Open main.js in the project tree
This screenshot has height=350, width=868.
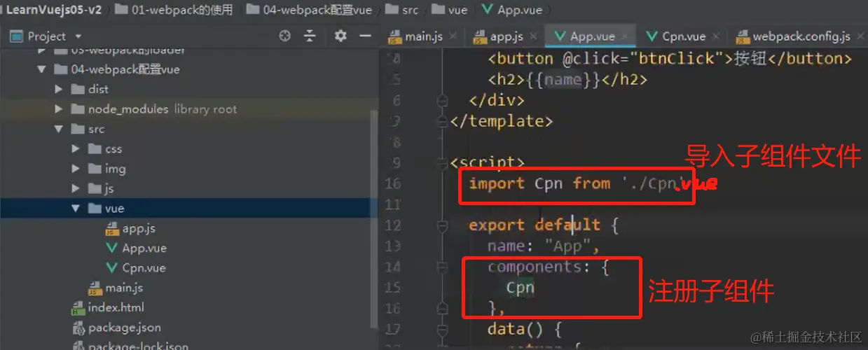coord(116,288)
